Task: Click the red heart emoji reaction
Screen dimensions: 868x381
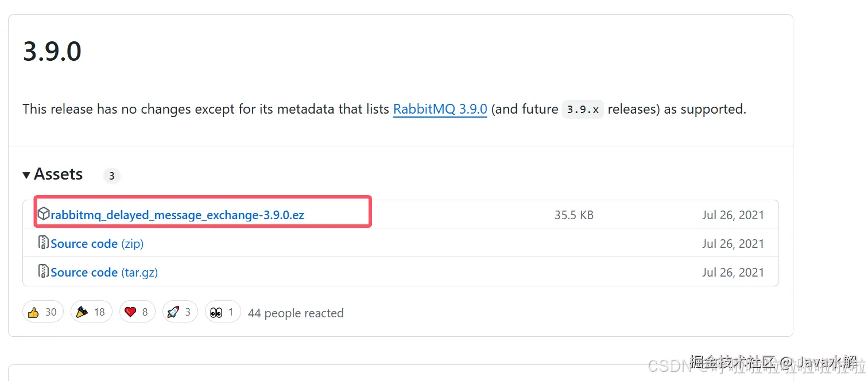Action: click(130, 312)
